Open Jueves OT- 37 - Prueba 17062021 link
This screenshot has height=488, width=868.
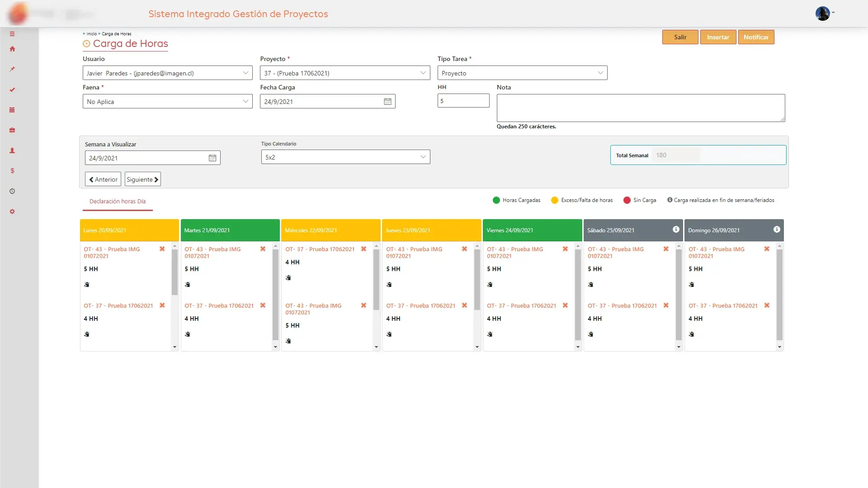pos(420,306)
